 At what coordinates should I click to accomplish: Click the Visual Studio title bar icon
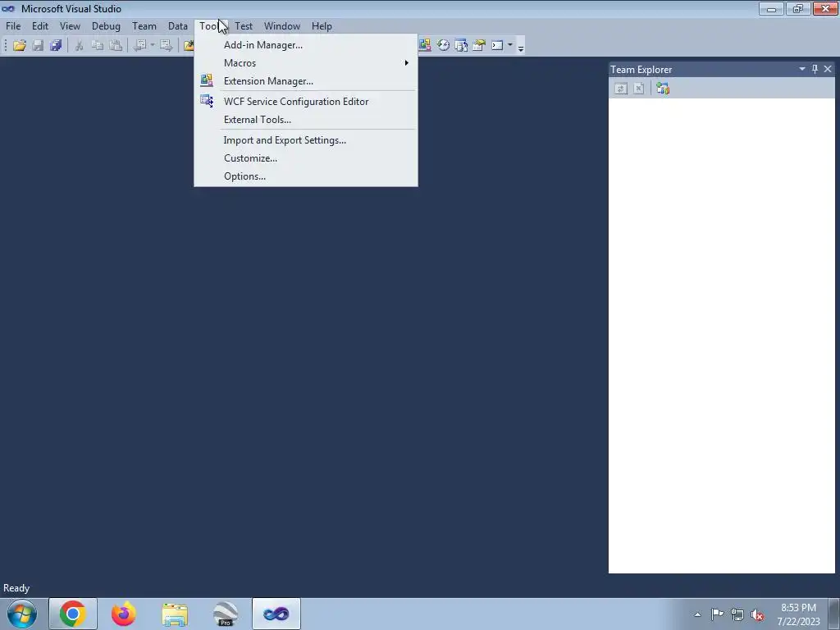click(x=8, y=8)
